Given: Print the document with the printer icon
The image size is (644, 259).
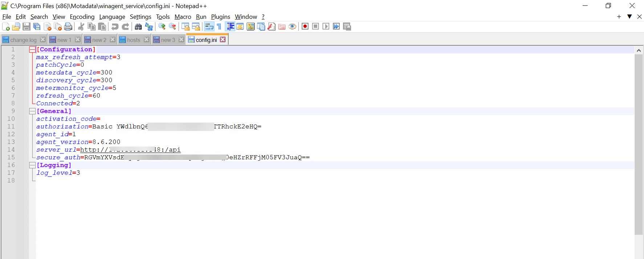Looking at the screenshot, I should (x=68, y=26).
